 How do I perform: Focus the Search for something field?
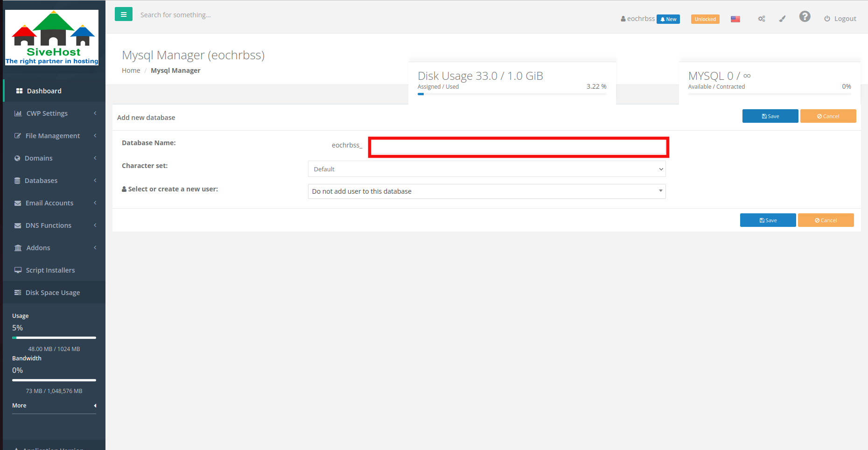tap(175, 15)
